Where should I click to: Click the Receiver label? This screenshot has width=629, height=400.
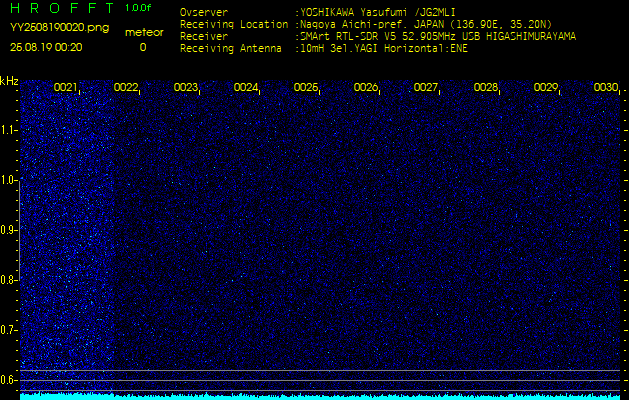coord(204,37)
